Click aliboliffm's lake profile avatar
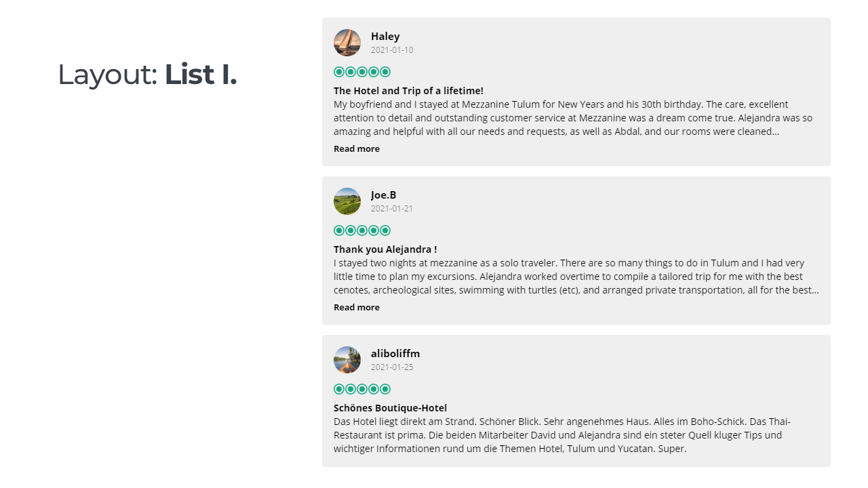 pos(347,360)
